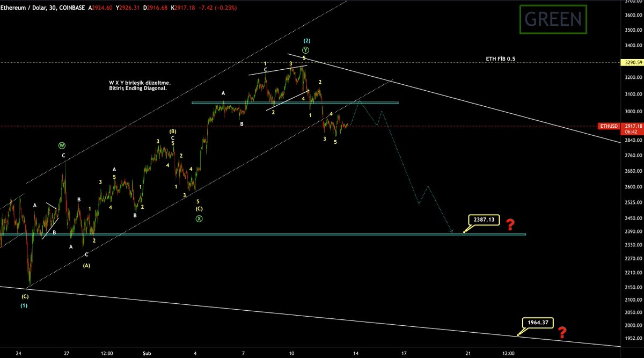This screenshot has width=644, height=358.
Task: Click the 2840.00 price scale value
Action: click(632, 141)
